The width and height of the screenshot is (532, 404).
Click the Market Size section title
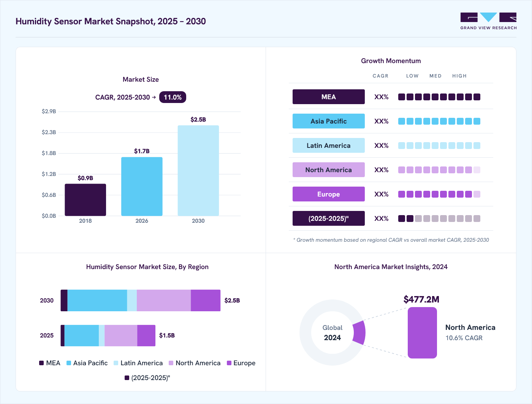[x=141, y=79]
